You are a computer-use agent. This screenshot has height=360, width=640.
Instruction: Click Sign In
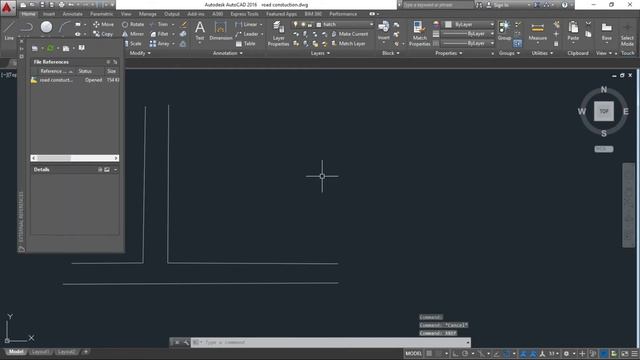pos(497,5)
